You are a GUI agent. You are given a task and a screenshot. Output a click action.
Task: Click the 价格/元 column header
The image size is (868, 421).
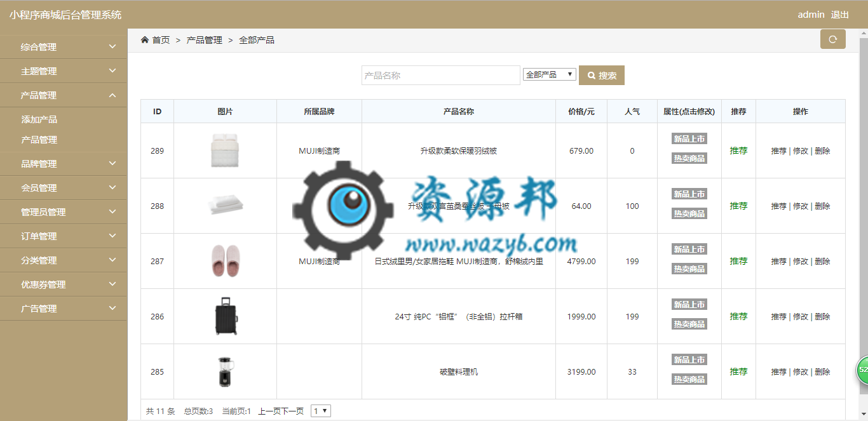(x=581, y=112)
